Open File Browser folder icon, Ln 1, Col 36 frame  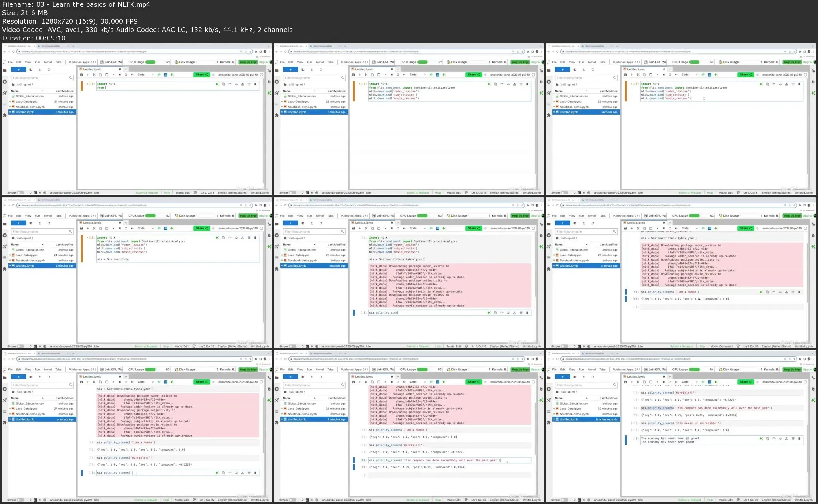(548, 224)
